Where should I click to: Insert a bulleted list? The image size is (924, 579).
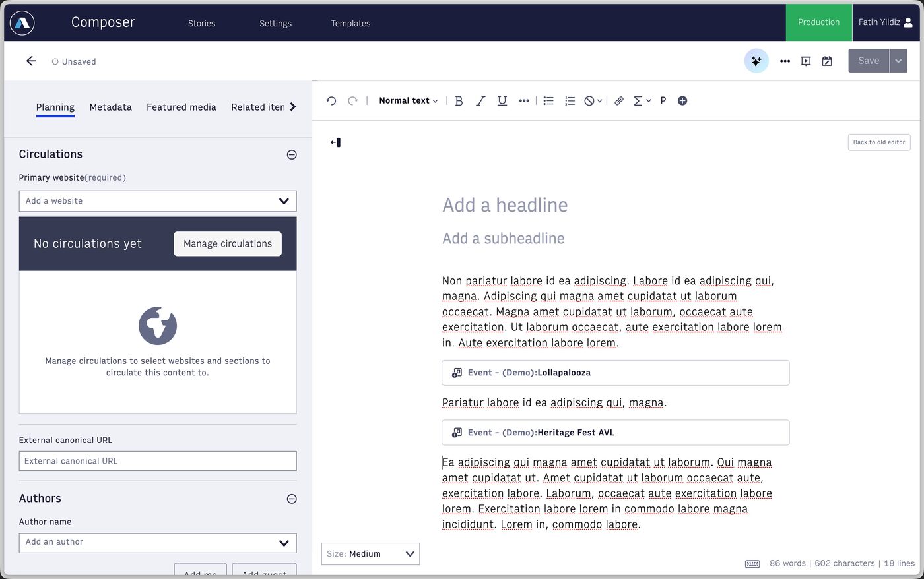[548, 100]
